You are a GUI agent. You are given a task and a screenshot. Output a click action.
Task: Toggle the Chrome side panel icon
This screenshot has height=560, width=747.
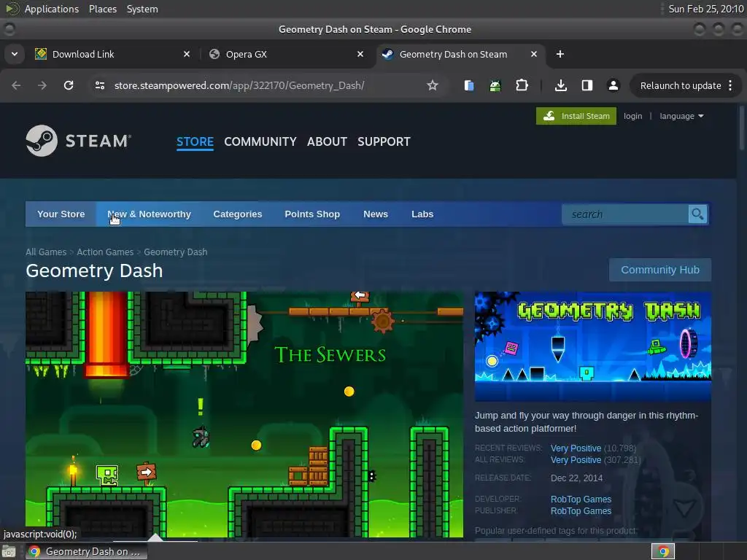click(x=587, y=85)
